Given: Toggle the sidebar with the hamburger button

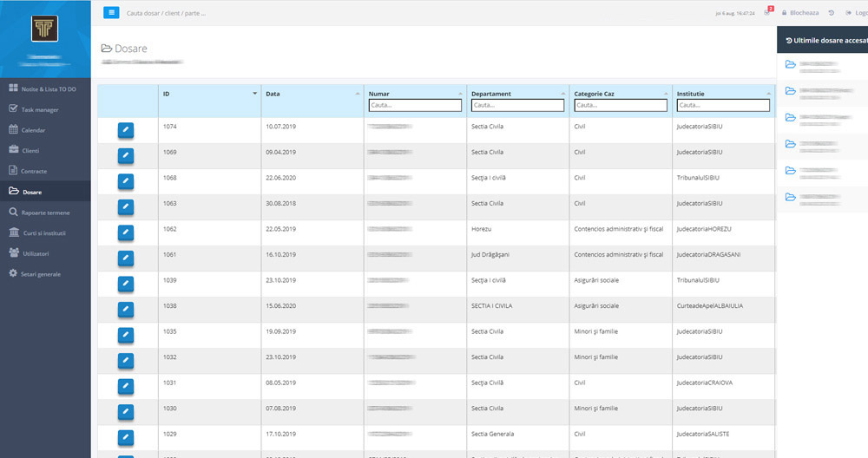Looking at the screenshot, I should click(x=112, y=13).
